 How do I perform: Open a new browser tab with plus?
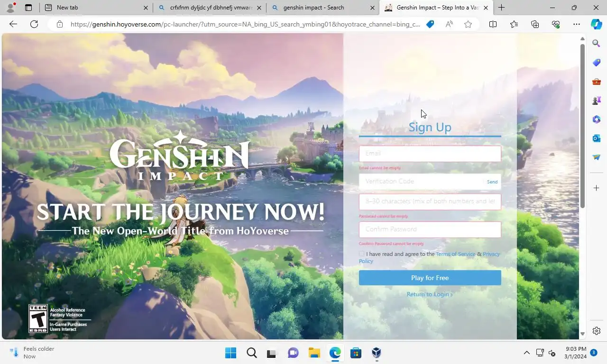501,8
